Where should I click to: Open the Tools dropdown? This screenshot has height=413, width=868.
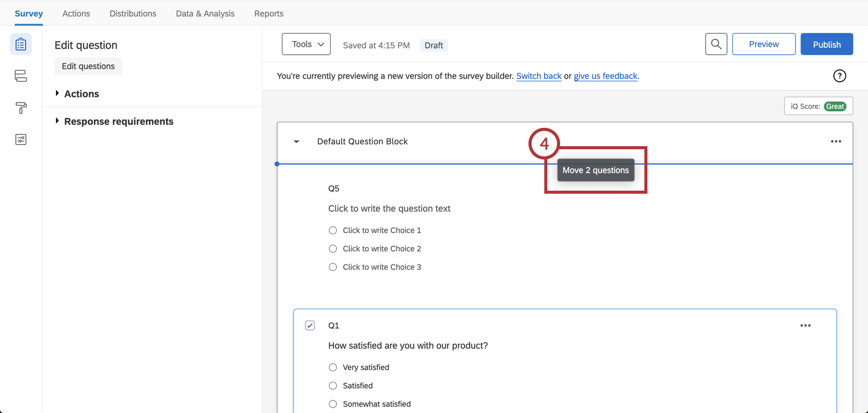point(306,44)
